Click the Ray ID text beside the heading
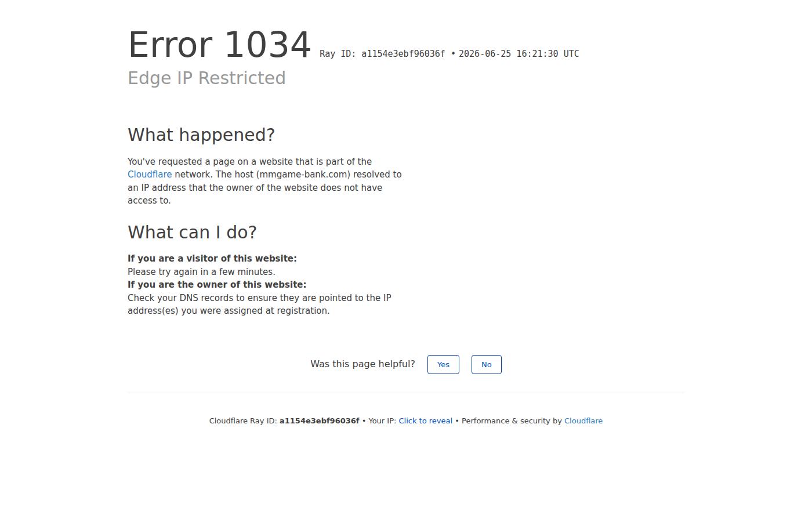 click(x=382, y=54)
